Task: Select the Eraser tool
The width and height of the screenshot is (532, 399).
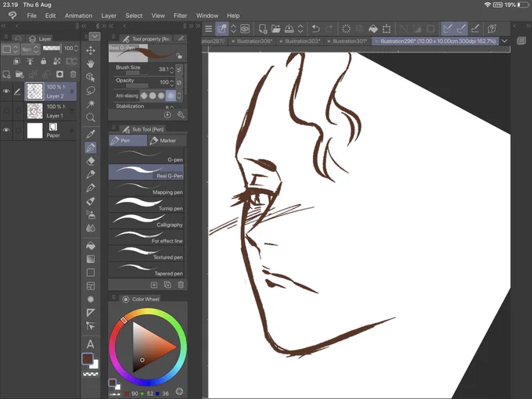Action: (x=91, y=161)
